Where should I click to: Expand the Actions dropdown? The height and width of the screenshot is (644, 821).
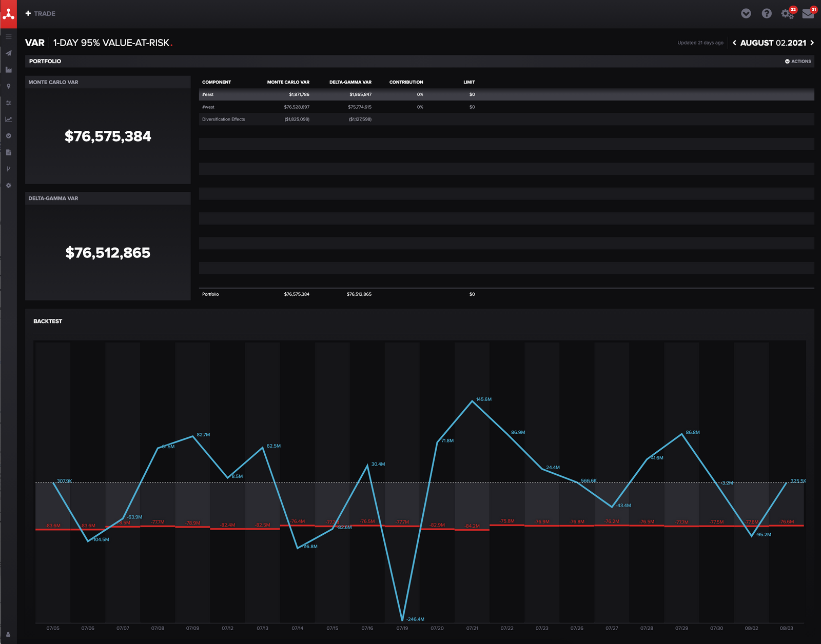[x=798, y=62]
